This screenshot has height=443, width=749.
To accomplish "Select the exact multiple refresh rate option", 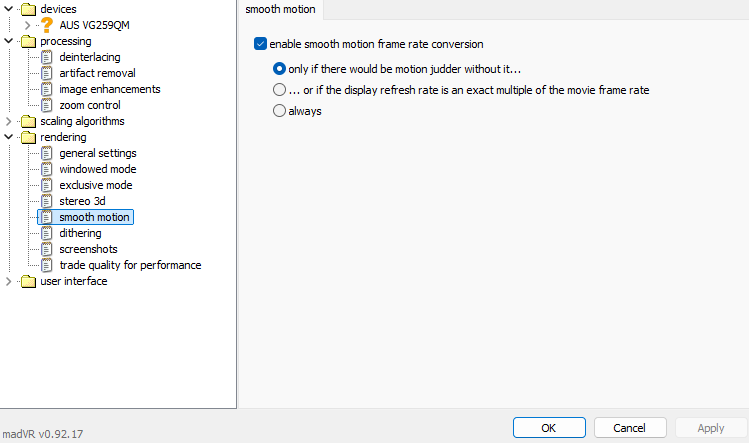I will [x=280, y=90].
